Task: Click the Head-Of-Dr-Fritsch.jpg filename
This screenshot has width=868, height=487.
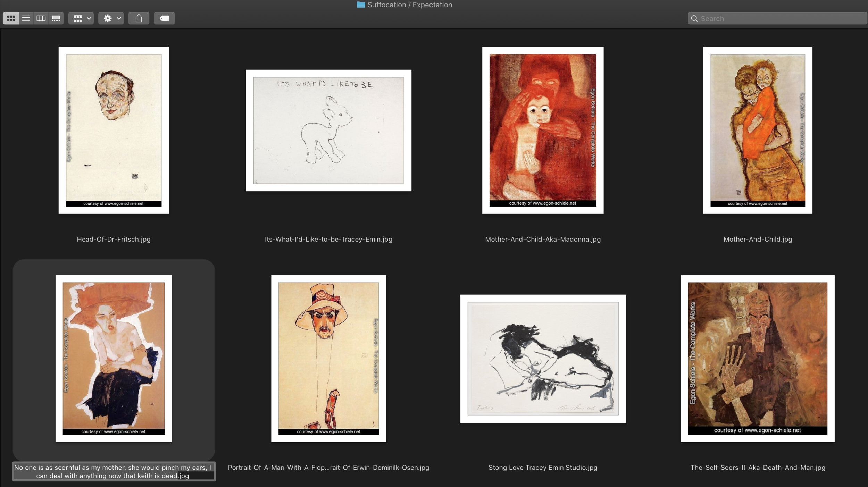Action: pos(114,239)
